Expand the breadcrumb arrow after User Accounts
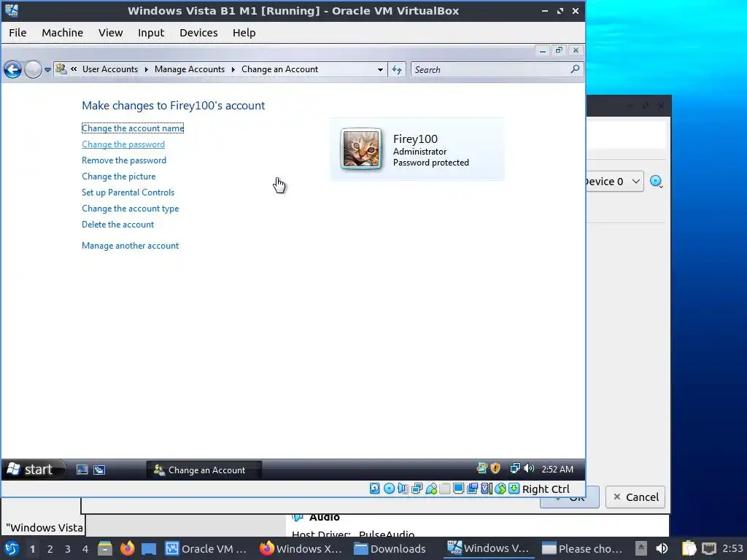Image resolution: width=747 pixels, height=560 pixels. [x=146, y=69]
